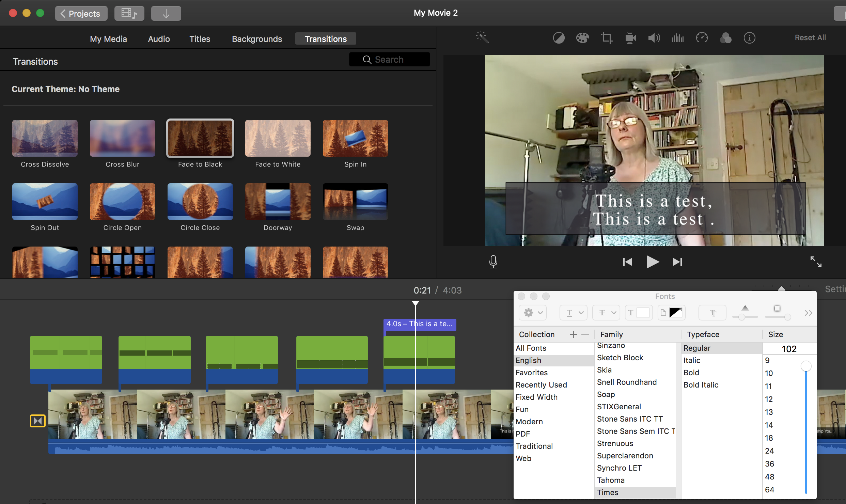Toggle fullscreen playback arrows
This screenshot has width=846, height=504.
coord(816,262)
